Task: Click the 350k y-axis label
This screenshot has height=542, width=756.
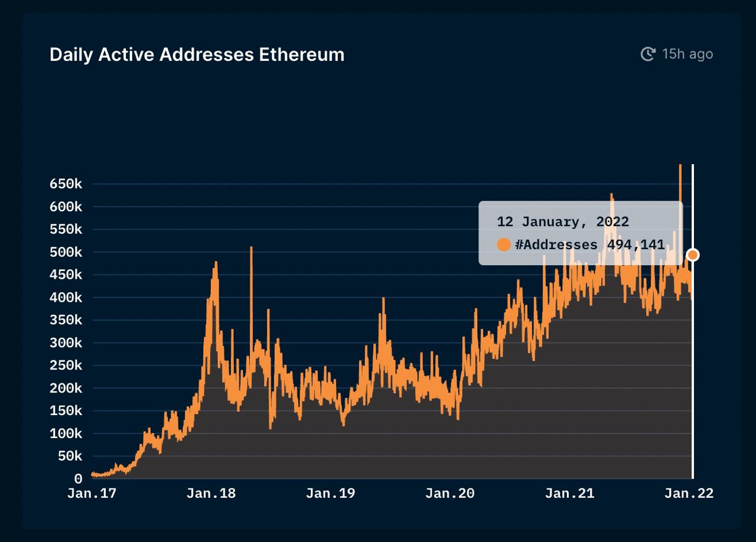Action: [66, 320]
